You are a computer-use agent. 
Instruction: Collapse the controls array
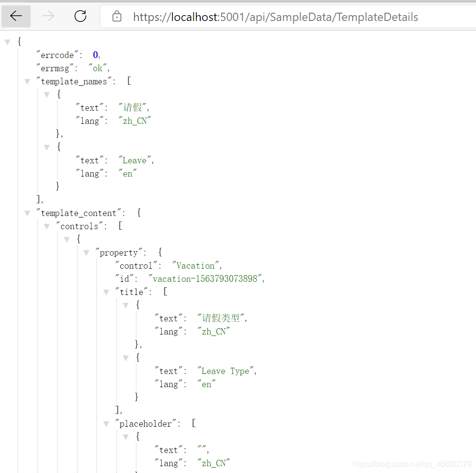(x=47, y=226)
